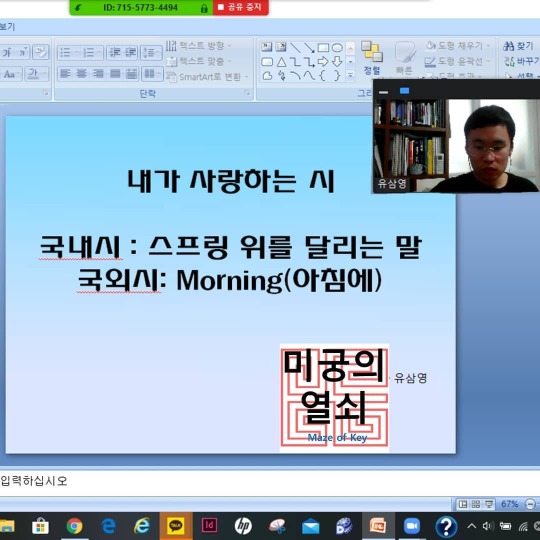Open KakaoTalk from the taskbar

click(176, 526)
